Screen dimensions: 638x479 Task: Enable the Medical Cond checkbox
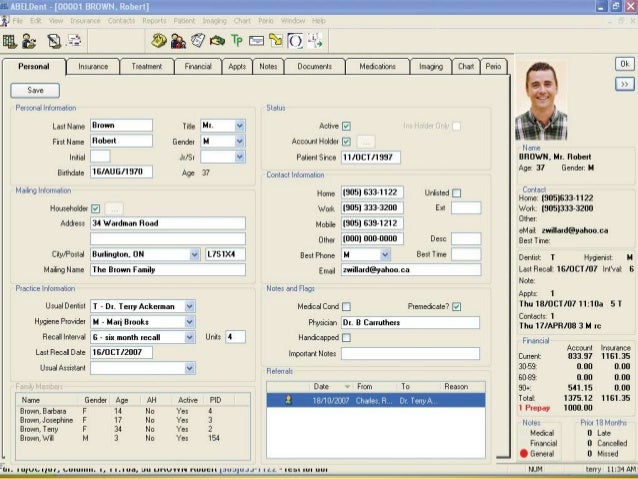[x=346, y=307]
